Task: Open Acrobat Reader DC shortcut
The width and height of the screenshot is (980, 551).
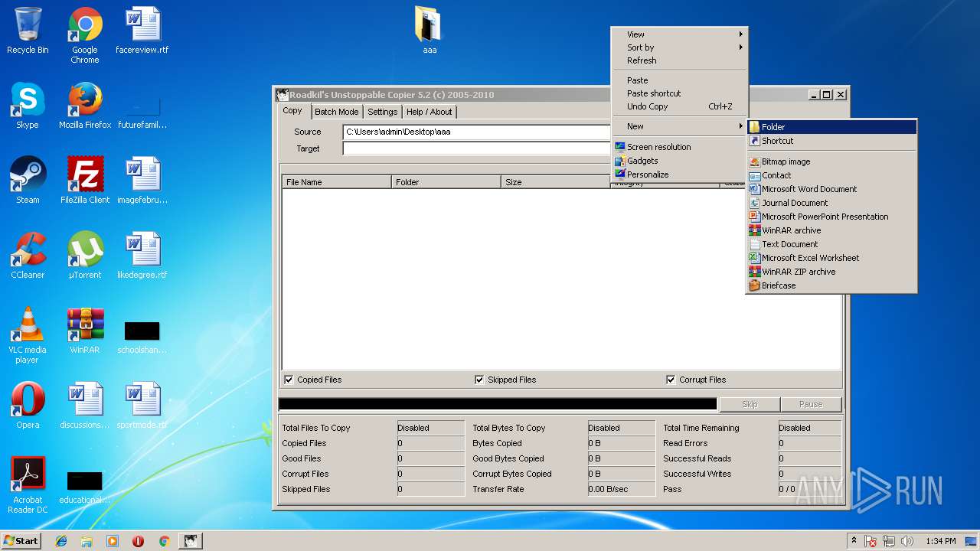Action: [28, 485]
